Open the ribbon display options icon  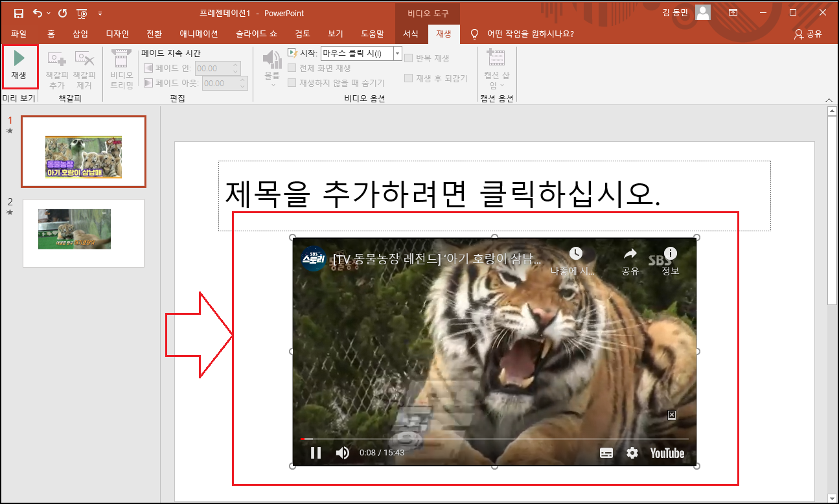tap(733, 12)
